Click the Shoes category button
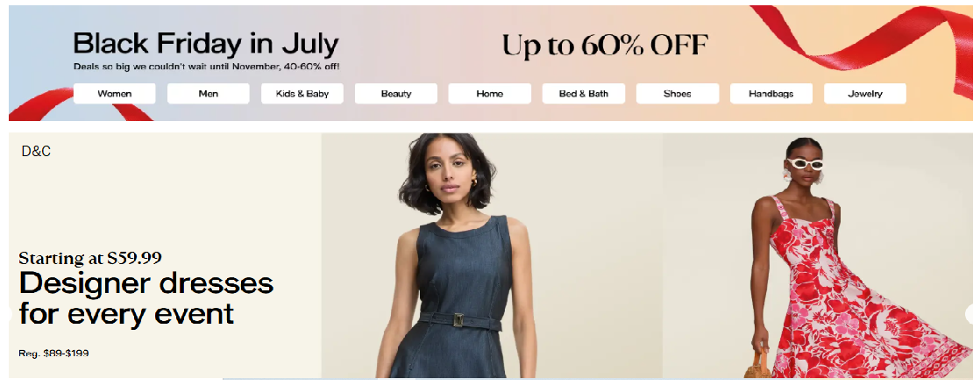 click(x=677, y=94)
